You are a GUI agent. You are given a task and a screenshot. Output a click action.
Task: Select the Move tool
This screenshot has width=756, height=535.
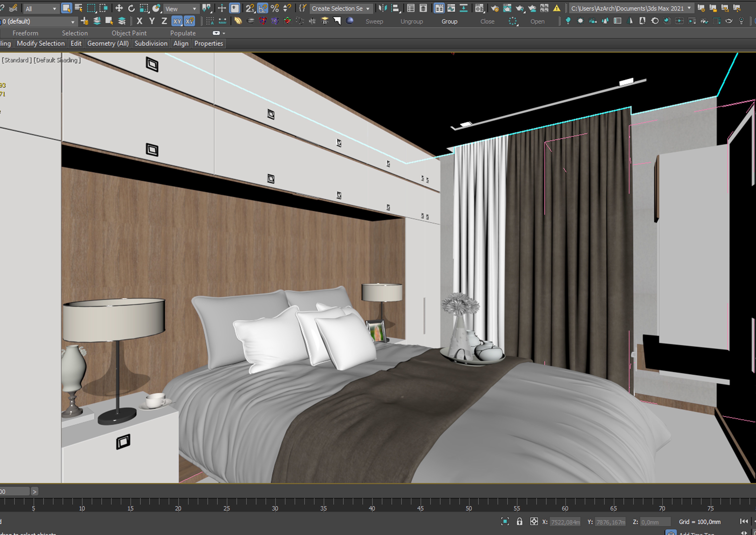tap(119, 8)
